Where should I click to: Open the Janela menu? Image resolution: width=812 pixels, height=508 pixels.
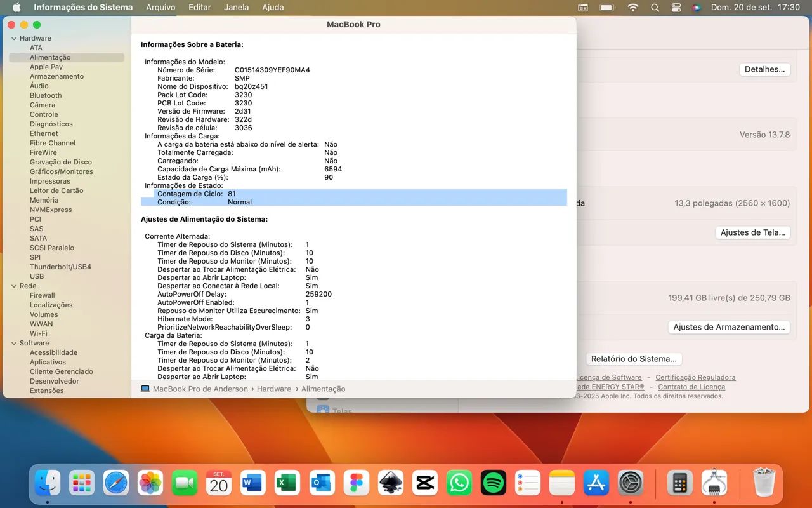point(237,8)
